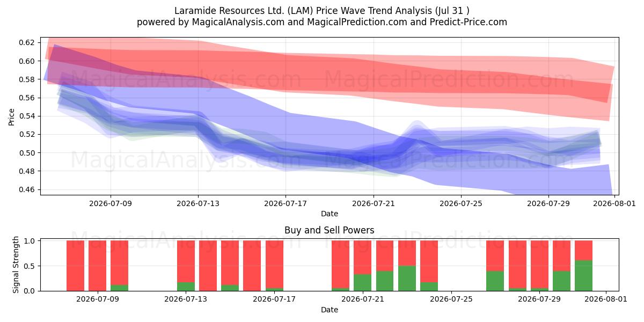Click the 2026-08-01 date tick on the price chart
The height and width of the screenshot is (322, 644).
point(614,203)
